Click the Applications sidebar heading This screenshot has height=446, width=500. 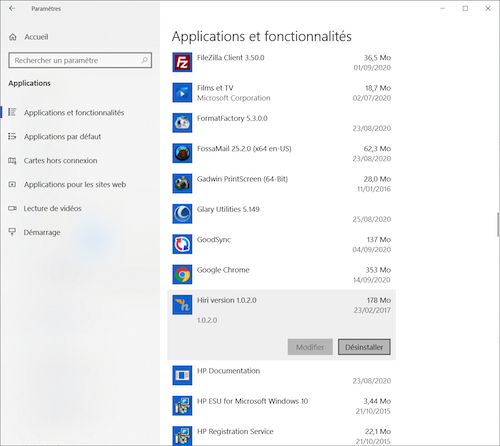click(29, 83)
